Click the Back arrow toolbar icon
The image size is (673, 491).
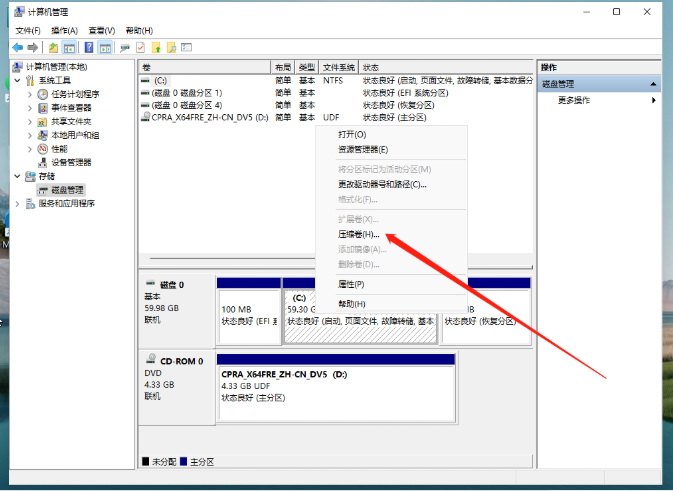point(18,47)
